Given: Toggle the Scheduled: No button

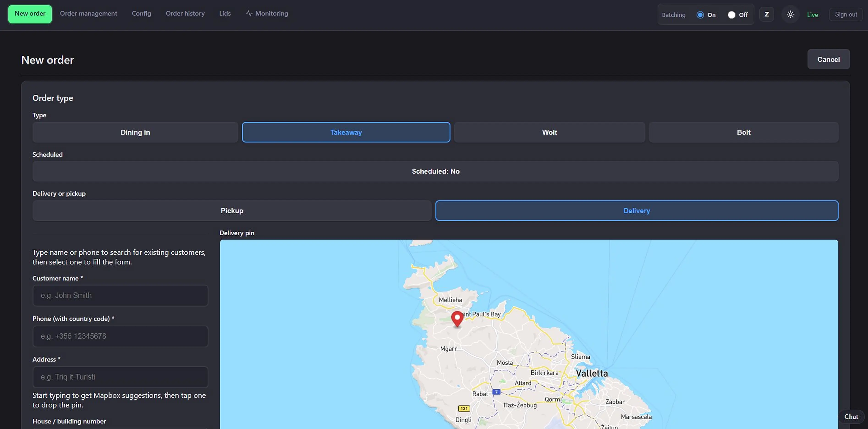Looking at the screenshot, I should tap(435, 171).
